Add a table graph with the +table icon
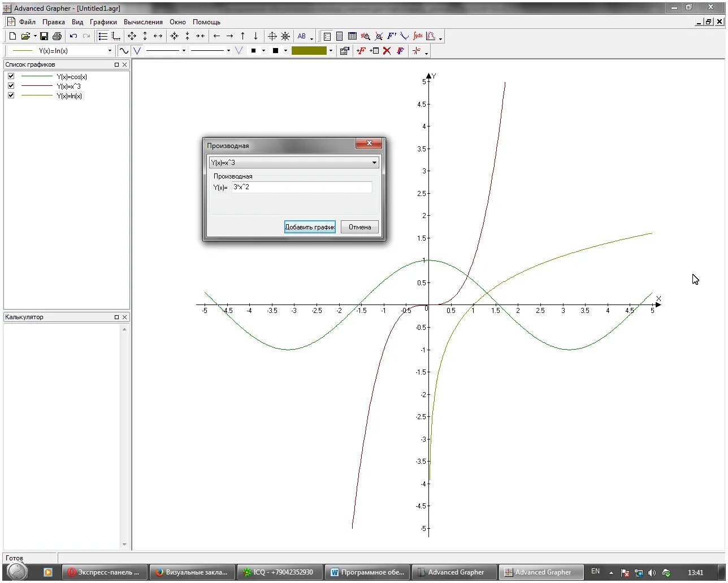 point(374,51)
